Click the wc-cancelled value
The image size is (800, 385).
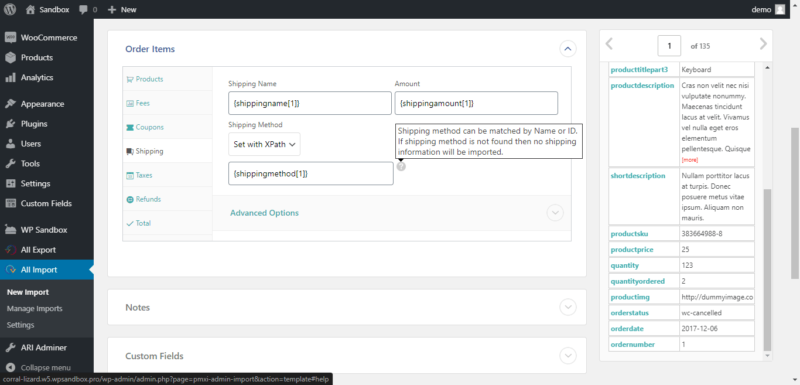(701, 313)
